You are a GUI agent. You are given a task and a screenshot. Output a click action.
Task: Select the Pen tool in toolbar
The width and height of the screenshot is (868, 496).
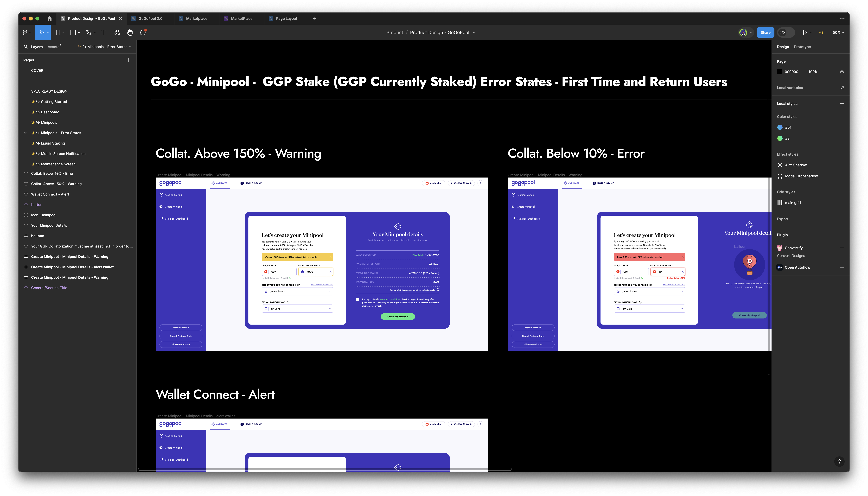tap(88, 32)
